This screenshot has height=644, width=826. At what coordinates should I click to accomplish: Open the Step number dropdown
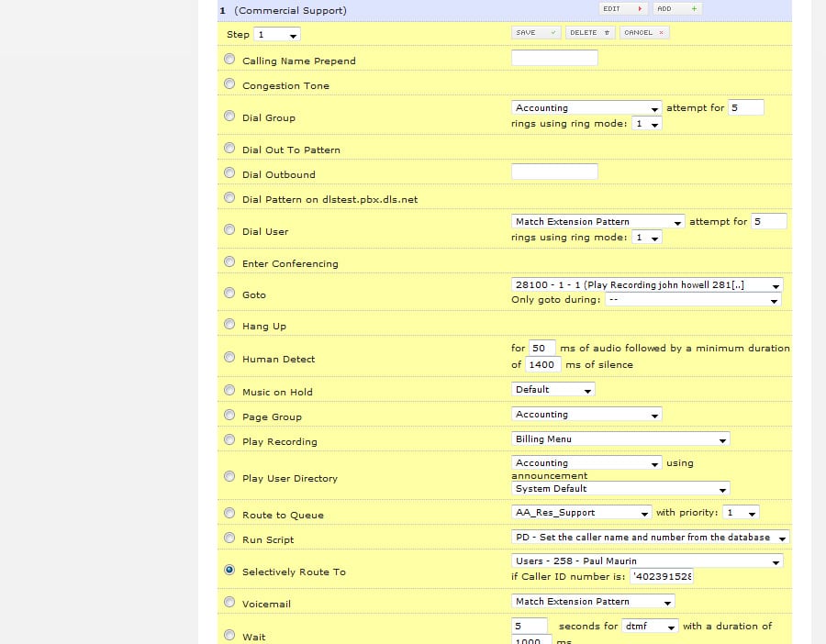[277, 35]
